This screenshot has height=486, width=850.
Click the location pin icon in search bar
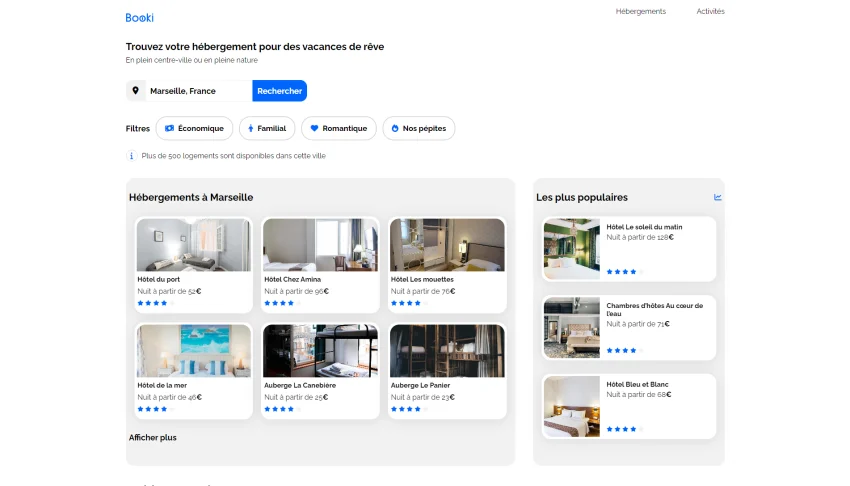(136, 91)
